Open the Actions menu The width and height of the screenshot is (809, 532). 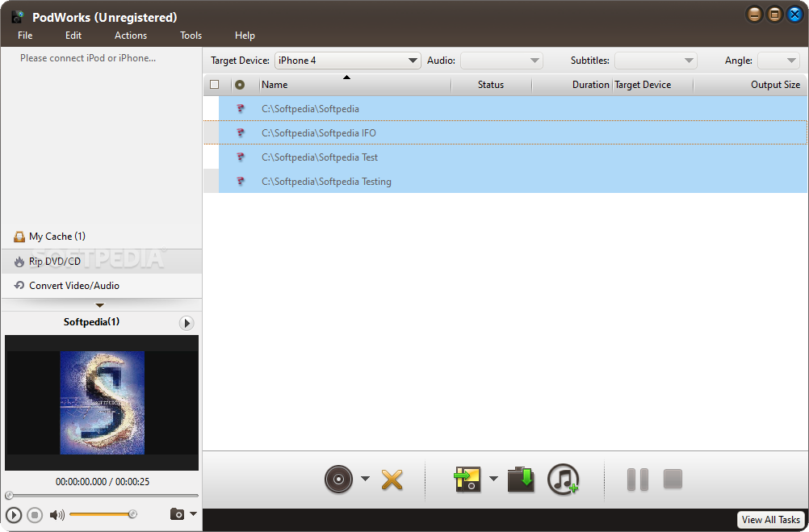(131, 36)
